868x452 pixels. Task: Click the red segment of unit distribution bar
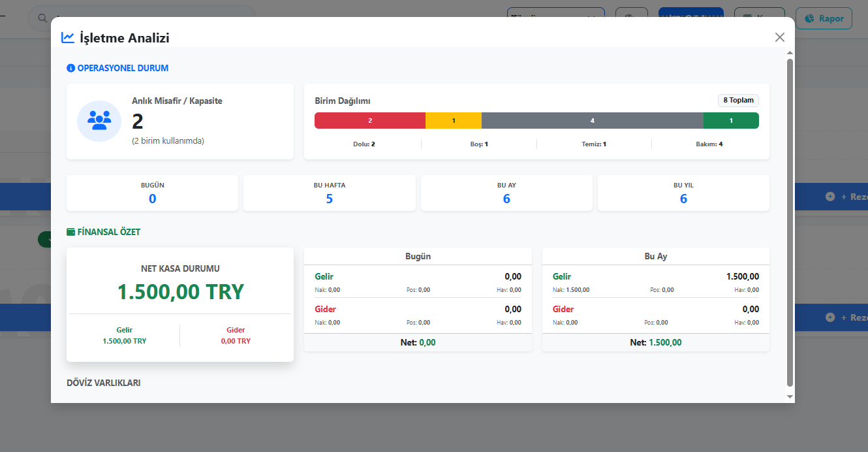[x=369, y=121]
